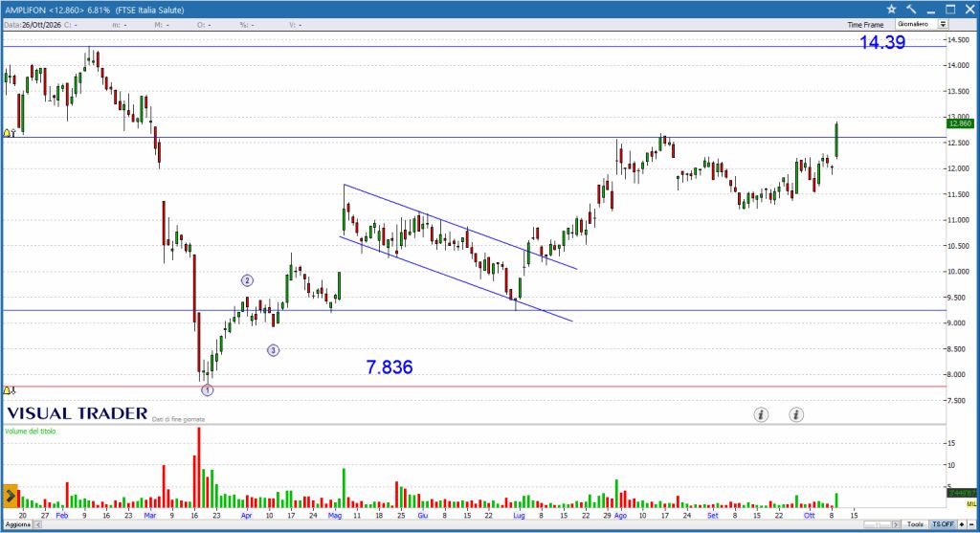The image size is (980, 533).
Task: Click the Giu date axis label
Action: click(422, 516)
